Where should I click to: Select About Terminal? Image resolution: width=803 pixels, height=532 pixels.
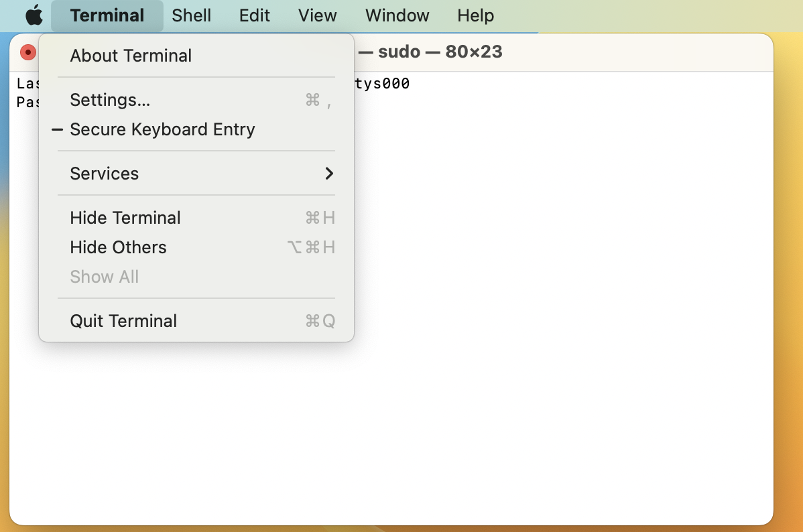coord(130,56)
